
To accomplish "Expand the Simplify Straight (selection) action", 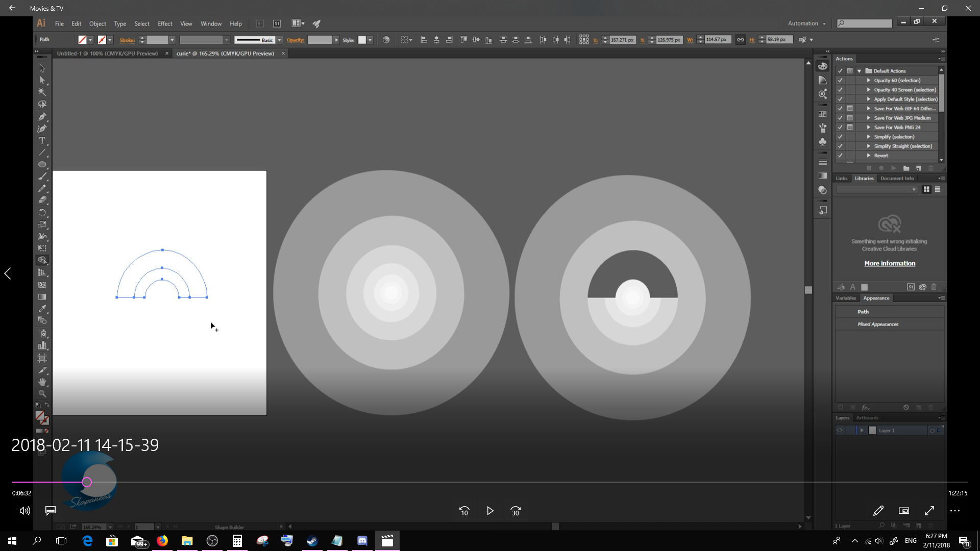I will pos(868,146).
